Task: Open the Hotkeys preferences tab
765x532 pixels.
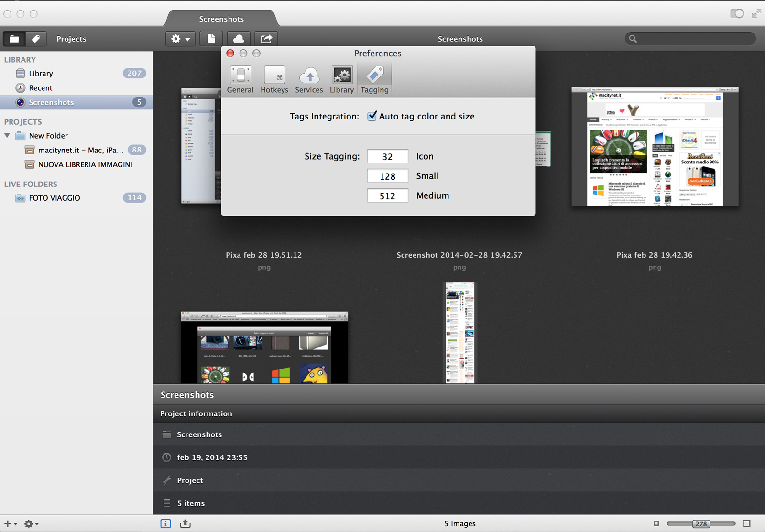Action: click(274, 80)
